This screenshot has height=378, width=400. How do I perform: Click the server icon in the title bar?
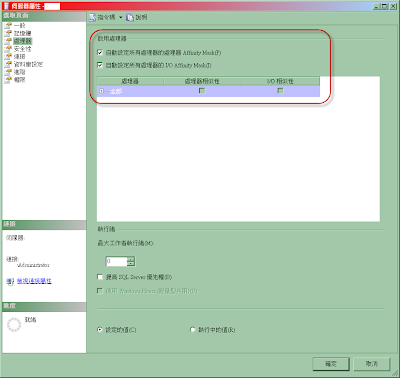coord(6,6)
